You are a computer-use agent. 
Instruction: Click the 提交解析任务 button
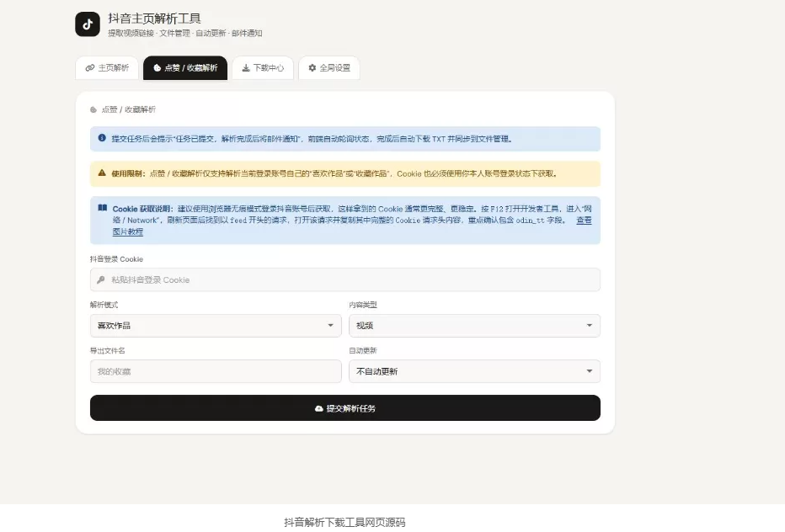pyautogui.click(x=345, y=408)
